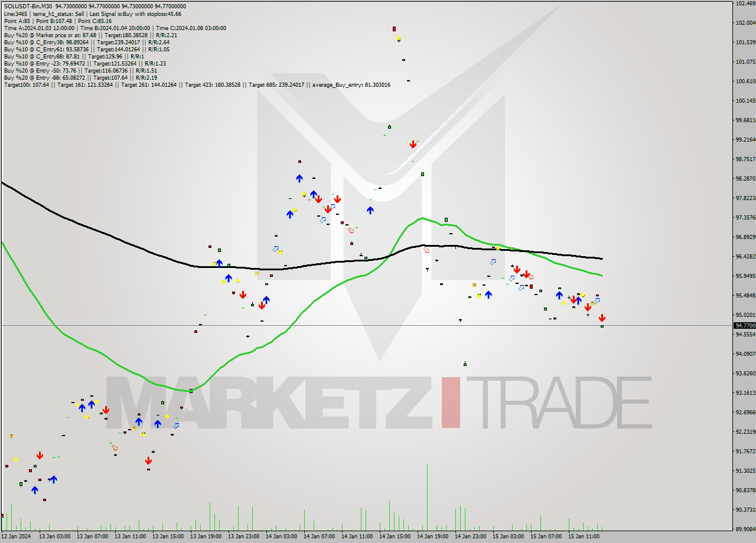This screenshot has height=543, width=756.
Task: Click 'Last Signal is:Buy with stoploss:45.66'
Action: [135, 14]
